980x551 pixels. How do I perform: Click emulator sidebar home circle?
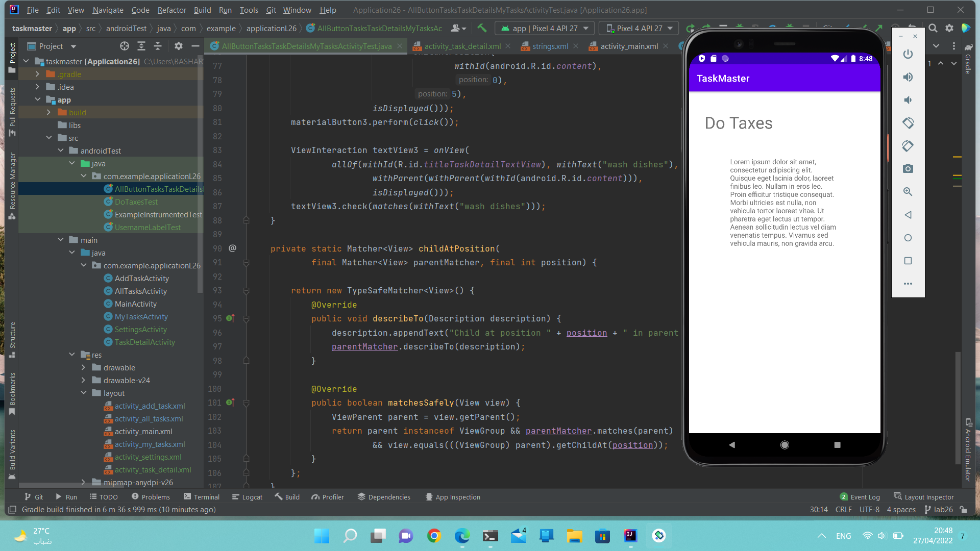908,238
